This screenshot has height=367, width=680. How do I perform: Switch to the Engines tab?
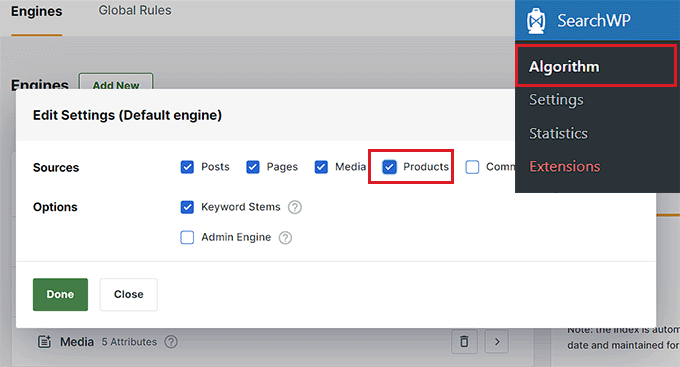pyautogui.click(x=37, y=12)
